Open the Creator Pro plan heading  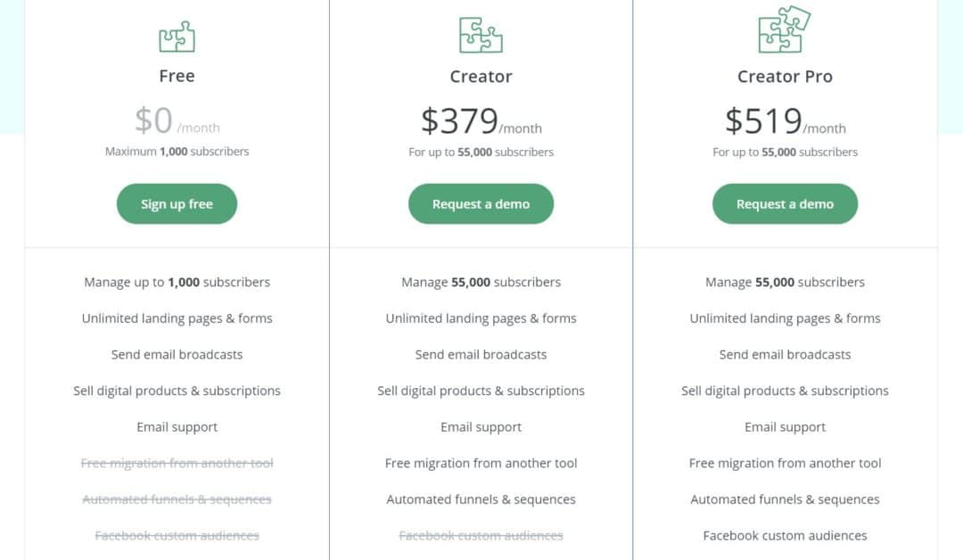785,76
